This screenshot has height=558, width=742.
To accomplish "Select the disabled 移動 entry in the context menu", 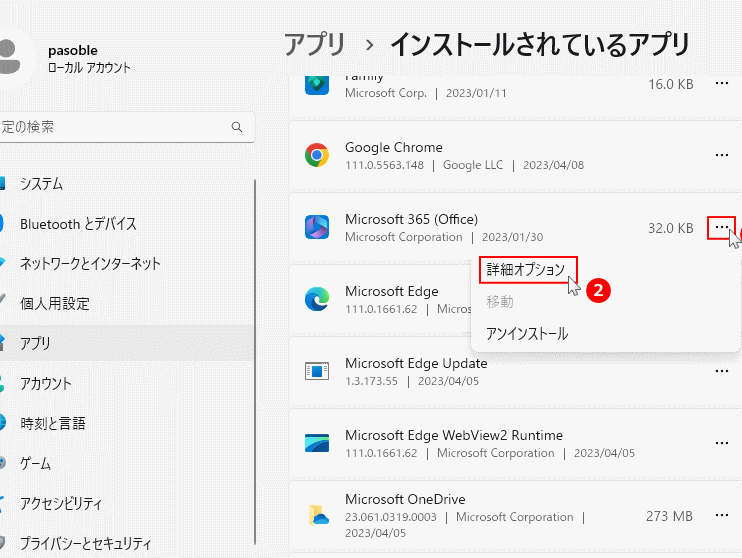I will pyautogui.click(x=500, y=301).
